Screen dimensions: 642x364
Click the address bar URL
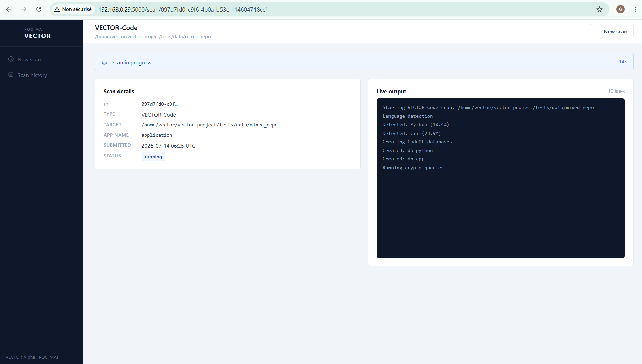[182, 10]
